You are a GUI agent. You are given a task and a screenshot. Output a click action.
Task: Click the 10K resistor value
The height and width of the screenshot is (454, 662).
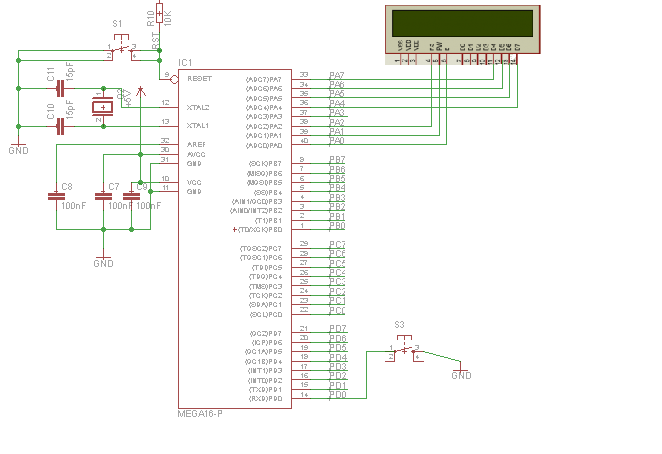[168, 19]
